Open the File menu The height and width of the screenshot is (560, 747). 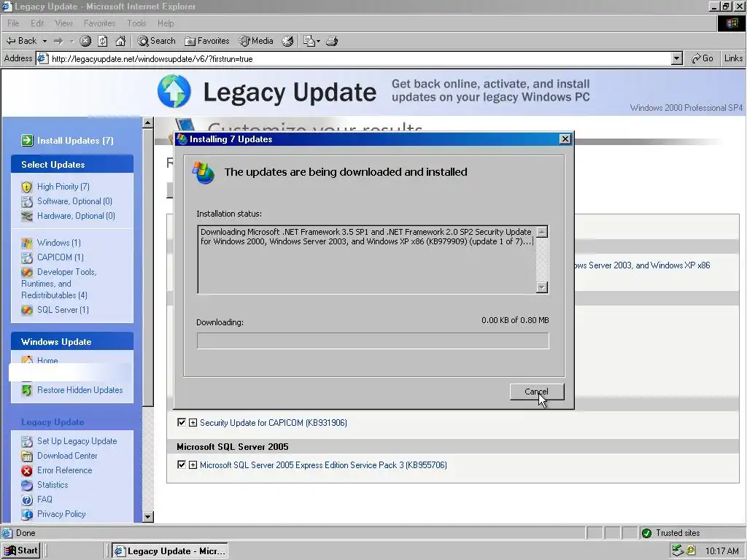point(13,23)
